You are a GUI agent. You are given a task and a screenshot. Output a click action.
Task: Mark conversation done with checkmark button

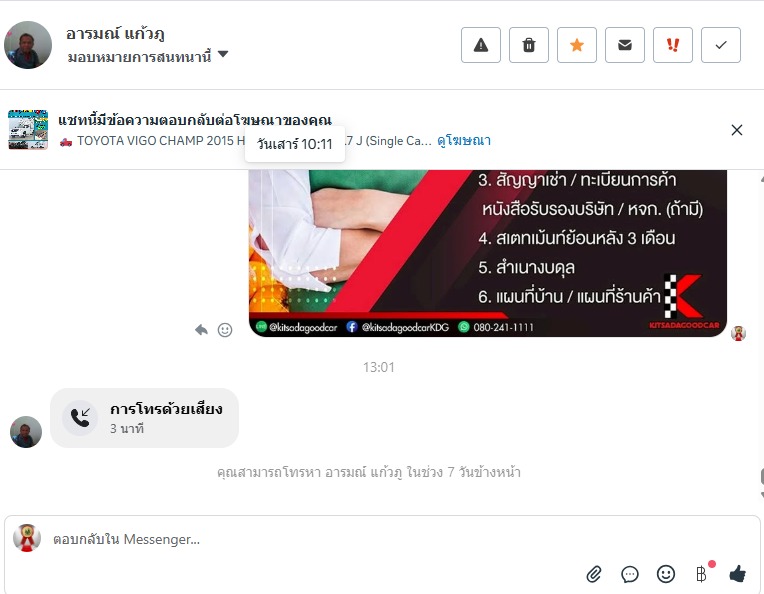click(x=721, y=45)
